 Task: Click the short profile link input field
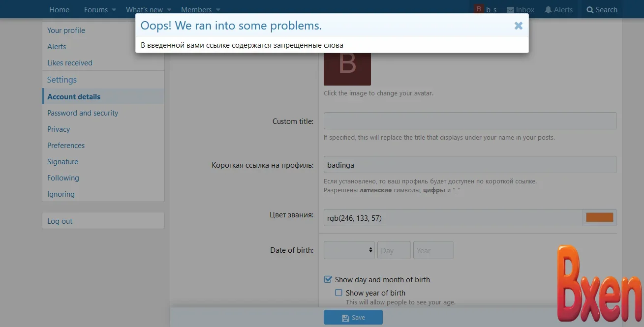click(x=469, y=165)
